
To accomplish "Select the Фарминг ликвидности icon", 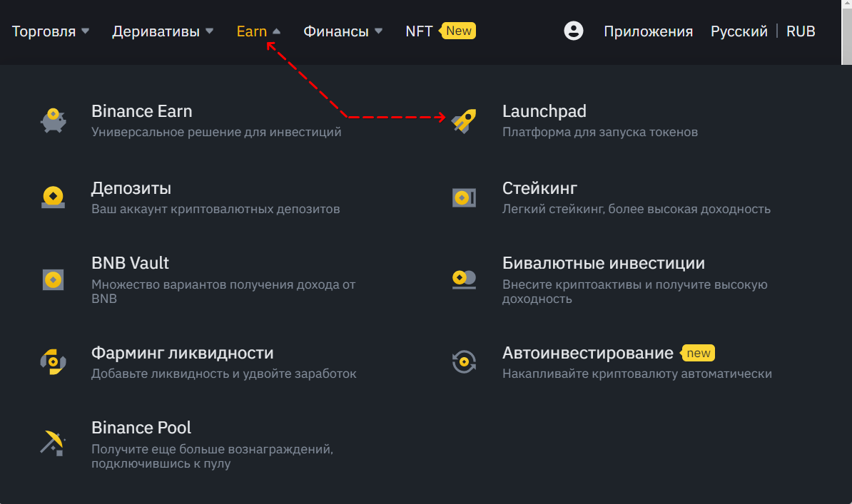I will click(x=53, y=361).
